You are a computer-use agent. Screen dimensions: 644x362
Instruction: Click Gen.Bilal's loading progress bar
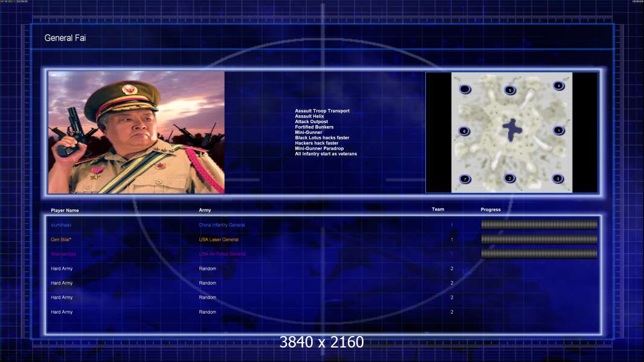coord(539,240)
